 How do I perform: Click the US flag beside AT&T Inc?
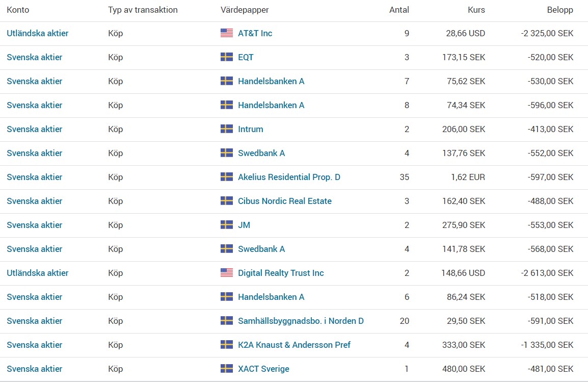pyautogui.click(x=227, y=33)
